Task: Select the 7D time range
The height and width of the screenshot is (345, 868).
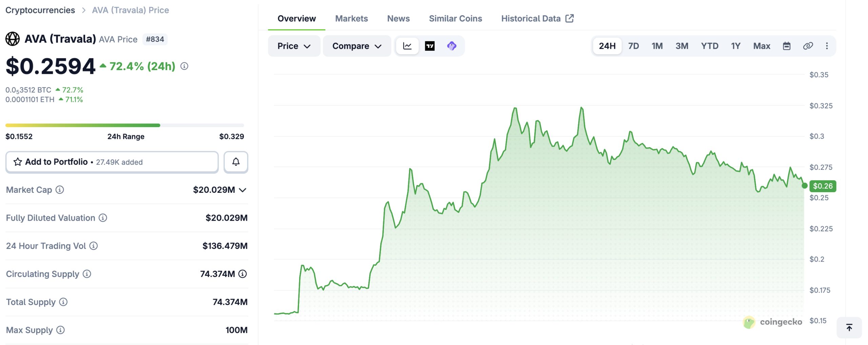Action: coord(633,46)
